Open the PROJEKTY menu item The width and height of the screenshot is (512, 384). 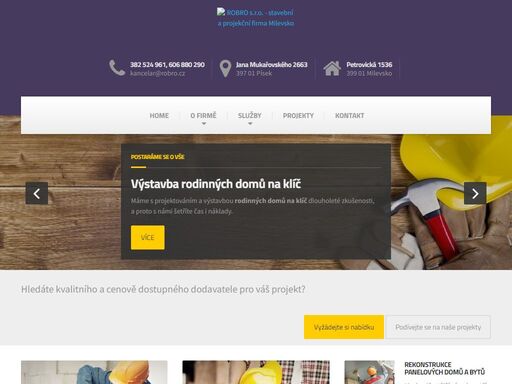click(x=298, y=116)
